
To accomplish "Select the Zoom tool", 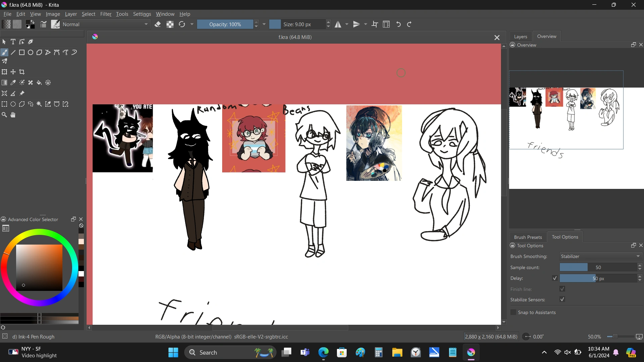I will pyautogui.click(x=4, y=114).
